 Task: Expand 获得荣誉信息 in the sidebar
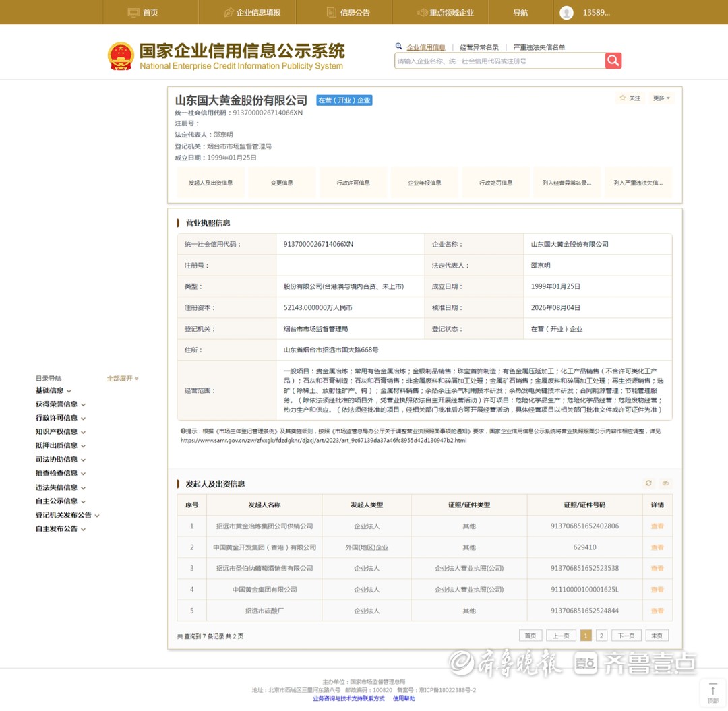(x=61, y=404)
